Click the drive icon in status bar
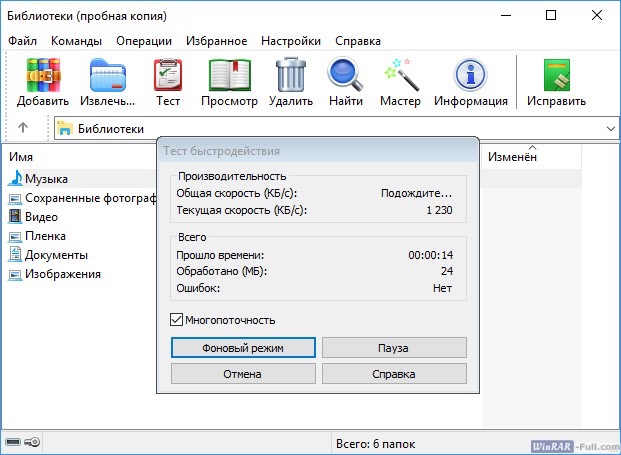The image size is (621, 455). [13, 442]
